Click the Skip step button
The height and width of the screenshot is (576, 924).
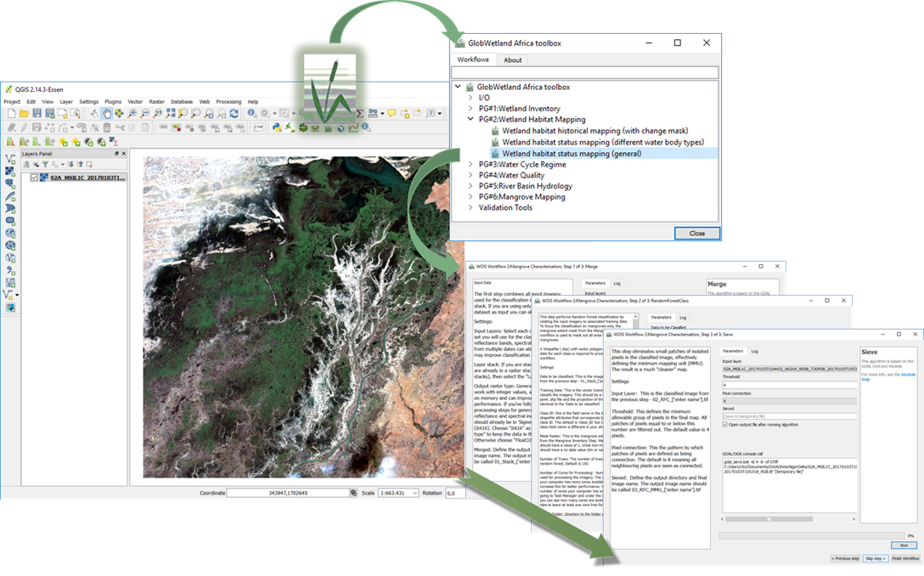click(x=875, y=558)
